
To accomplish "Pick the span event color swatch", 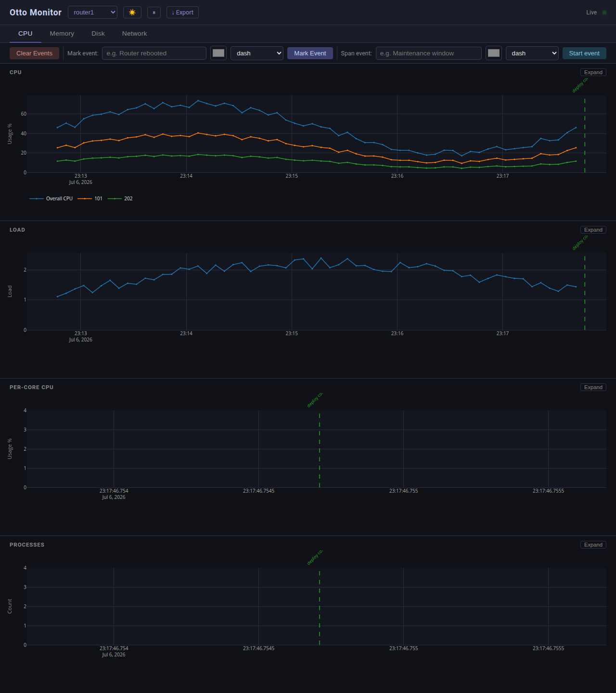I will click(494, 53).
